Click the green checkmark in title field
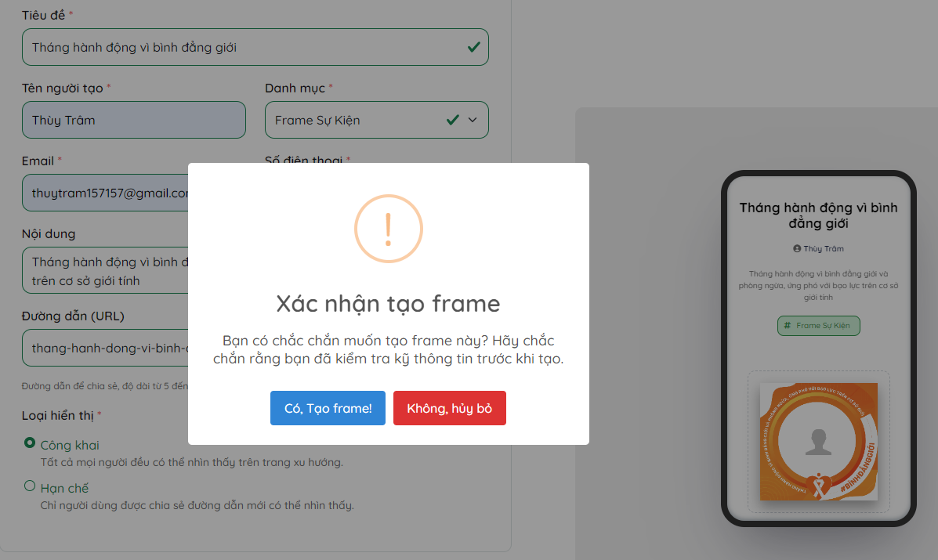The image size is (938, 560). pos(474,47)
